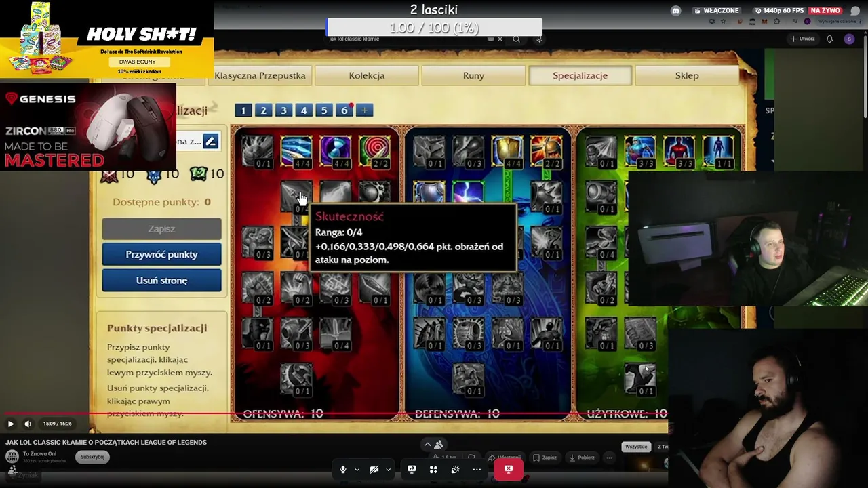
Task: Click Utility red figure mastery 3/3
Action: pyautogui.click(x=679, y=151)
